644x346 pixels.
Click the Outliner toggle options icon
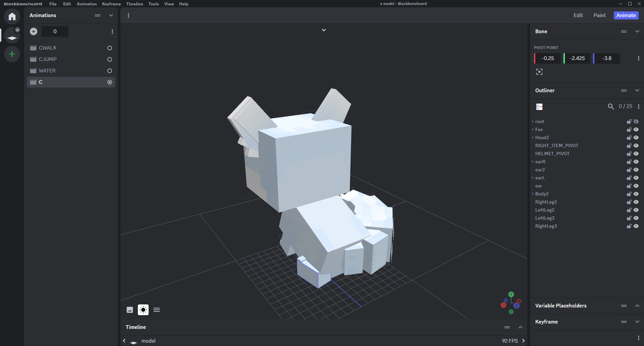539,107
